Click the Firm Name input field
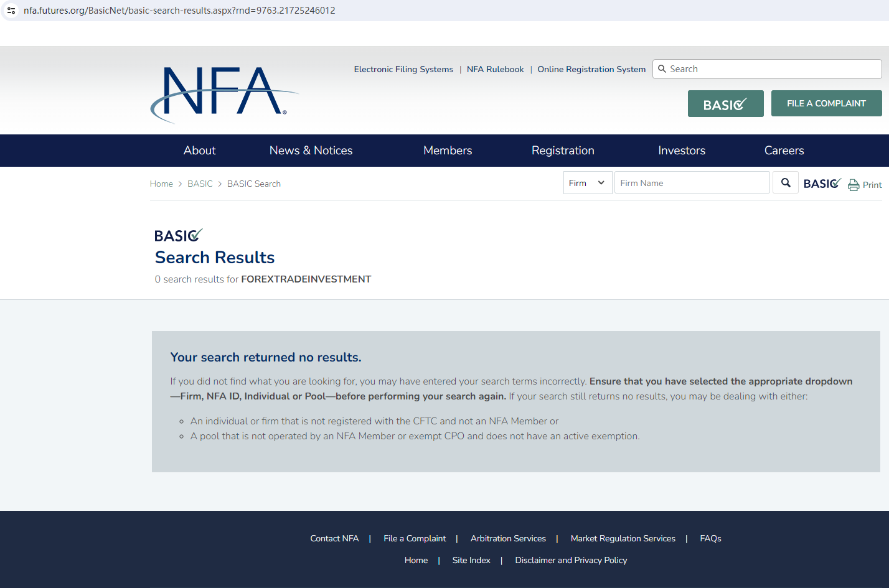This screenshot has width=889, height=588. pyautogui.click(x=692, y=183)
